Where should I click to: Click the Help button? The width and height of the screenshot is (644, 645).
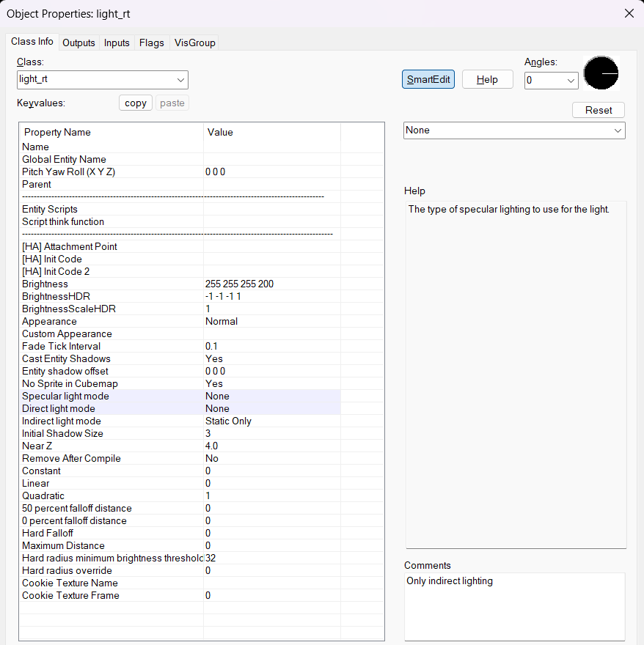coord(487,80)
